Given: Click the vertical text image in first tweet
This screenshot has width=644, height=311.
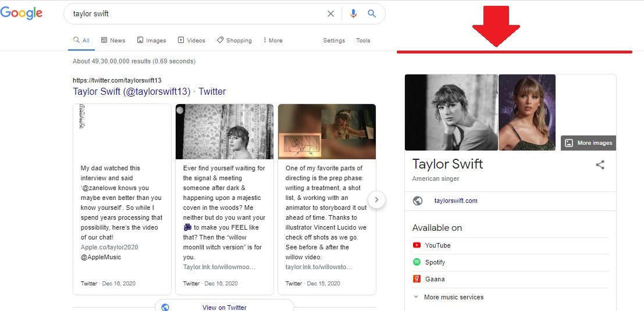Looking at the screenshot, I should click(x=81, y=116).
